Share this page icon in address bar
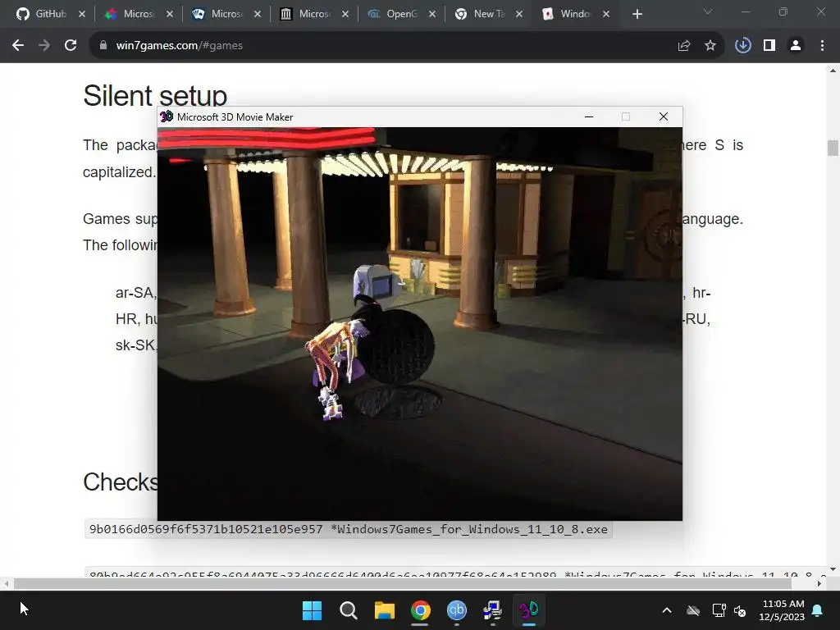The height and width of the screenshot is (630, 840). pos(684,46)
